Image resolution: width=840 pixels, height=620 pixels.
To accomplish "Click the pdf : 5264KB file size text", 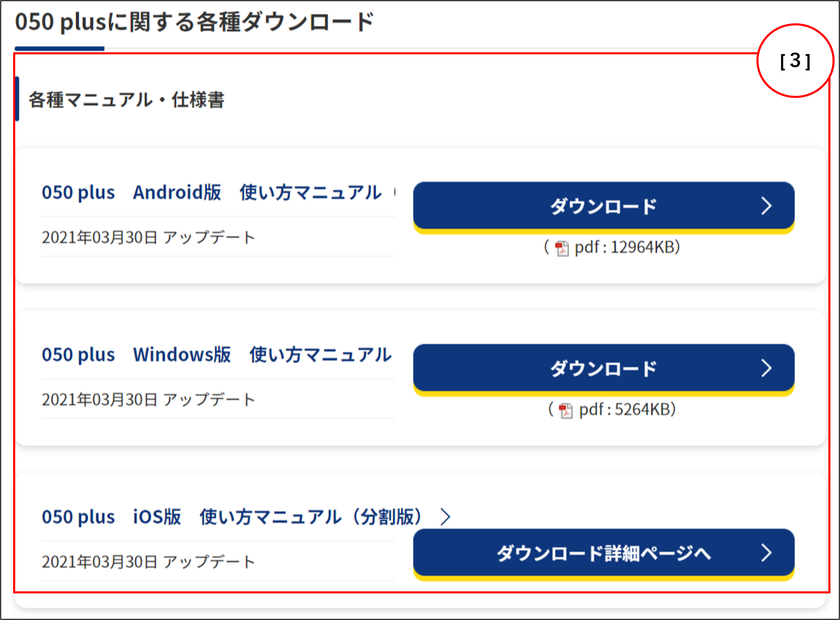I will [627, 410].
